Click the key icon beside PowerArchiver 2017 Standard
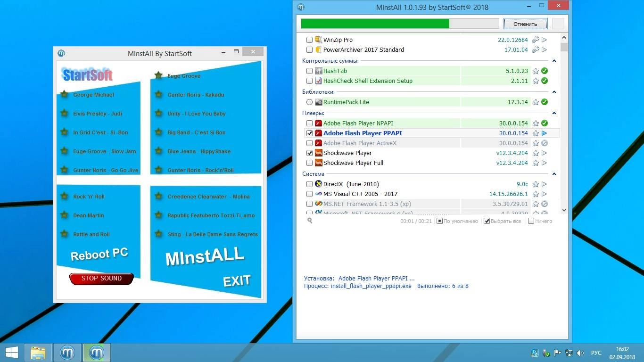This screenshot has width=644, height=362. click(x=536, y=50)
